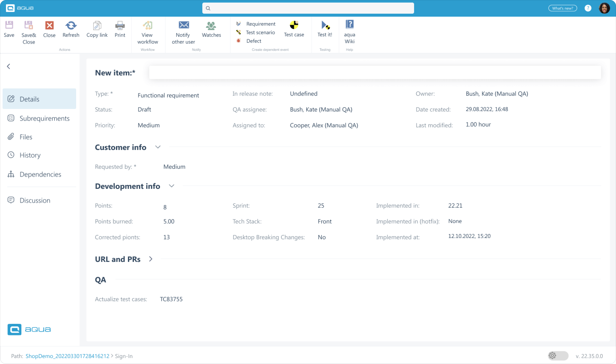Create a dependent Defect
The height and width of the screenshot is (364, 616).
(x=253, y=41)
